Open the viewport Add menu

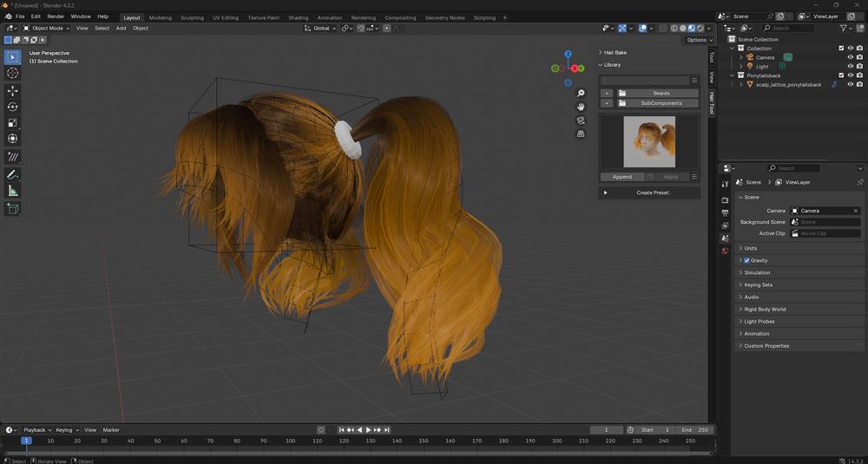121,29
